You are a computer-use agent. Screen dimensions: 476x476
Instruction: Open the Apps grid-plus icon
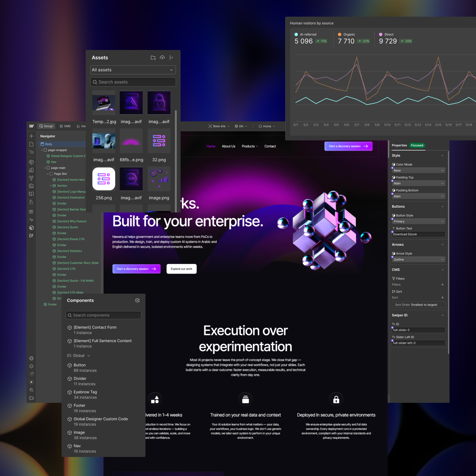31,212
